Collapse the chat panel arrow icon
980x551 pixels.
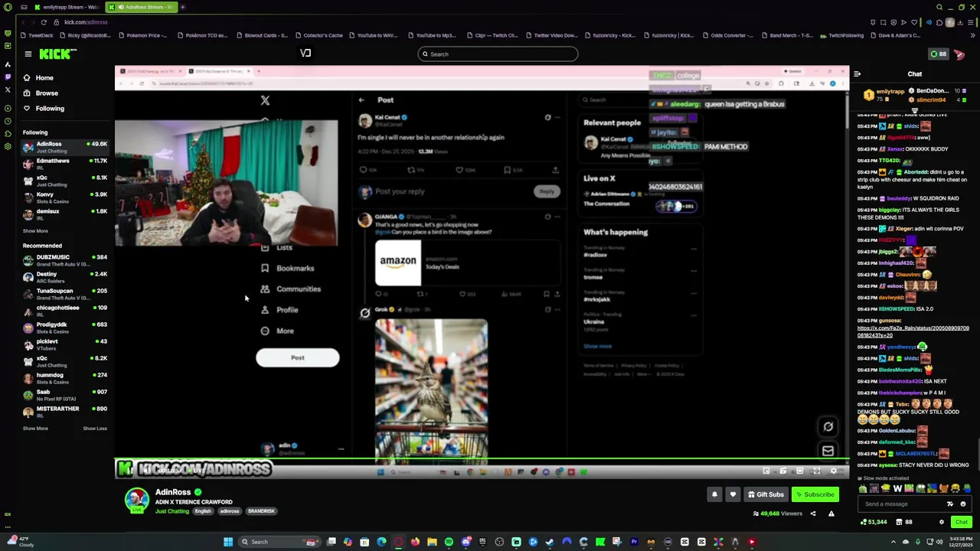pos(857,74)
